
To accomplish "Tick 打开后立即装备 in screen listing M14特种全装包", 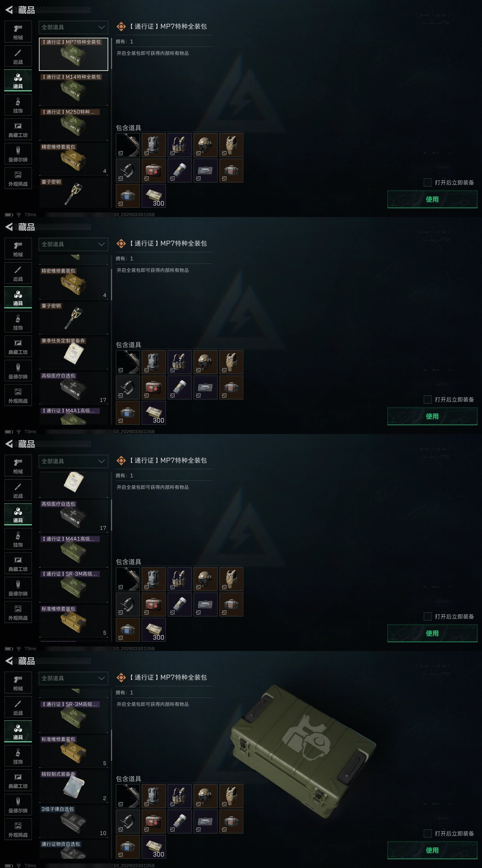I will click(427, 182).
